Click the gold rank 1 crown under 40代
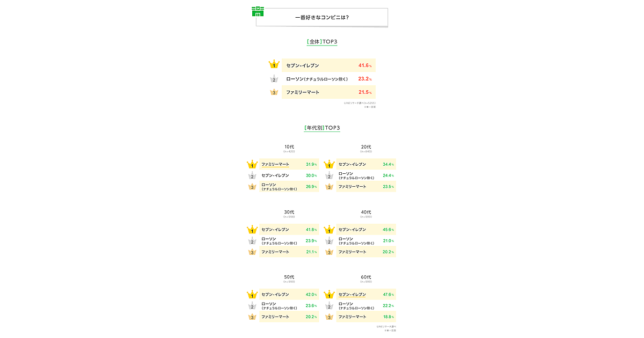 [329, 230]
